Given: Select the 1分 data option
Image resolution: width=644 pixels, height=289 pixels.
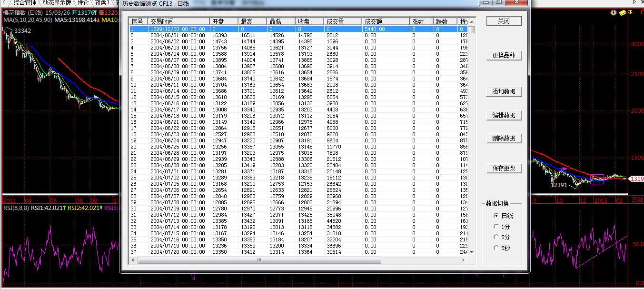Looking at the screenshot, I should tap(497, 227).
